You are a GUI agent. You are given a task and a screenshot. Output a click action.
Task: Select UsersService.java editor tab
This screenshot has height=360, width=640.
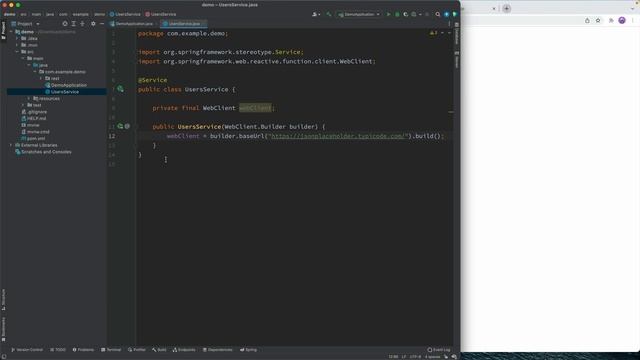[184, 24]
